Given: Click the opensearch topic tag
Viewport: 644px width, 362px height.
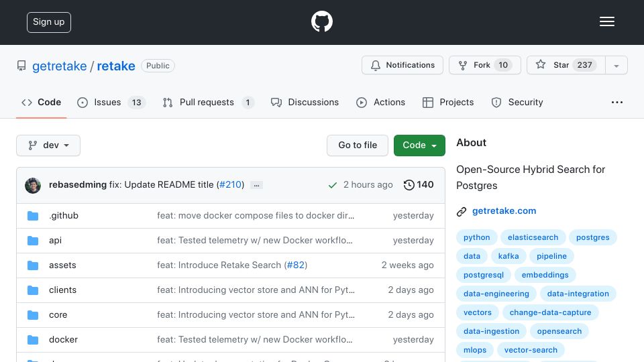Looking at the screenshot, I should point(559,331).
